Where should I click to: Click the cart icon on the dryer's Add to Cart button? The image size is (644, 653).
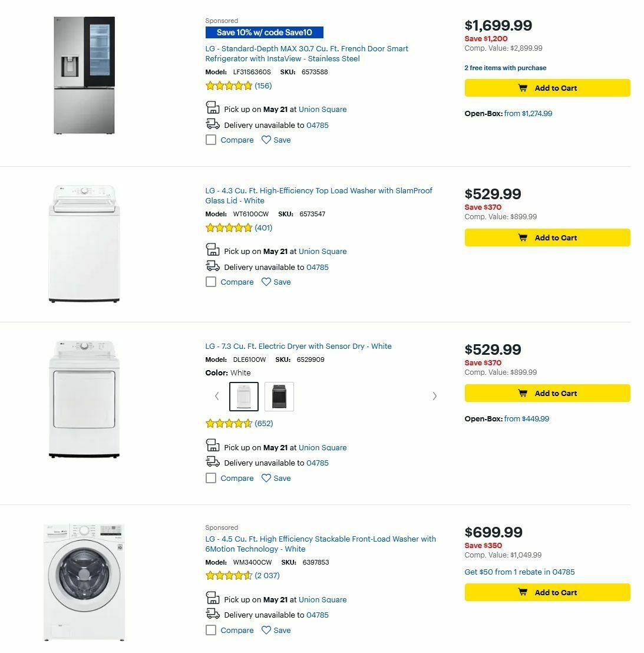[522, 393]
